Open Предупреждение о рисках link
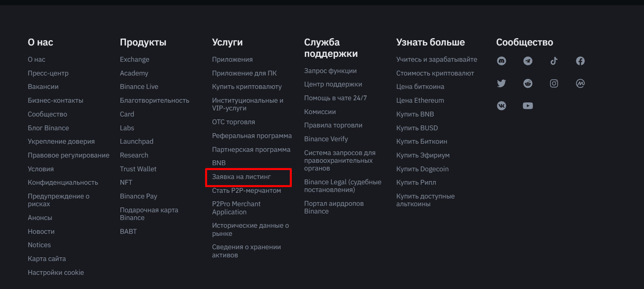644x289 pixels. (x=58, y=200)
